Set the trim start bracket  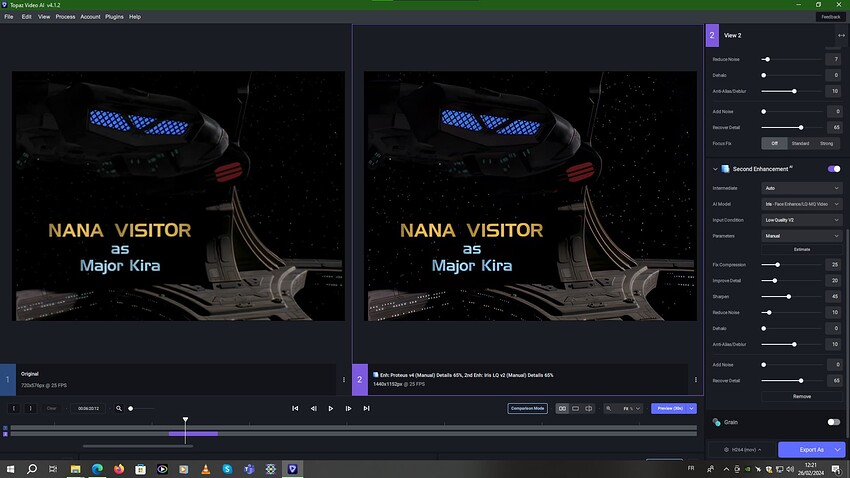pyautogui.click(x=14, y=408)
